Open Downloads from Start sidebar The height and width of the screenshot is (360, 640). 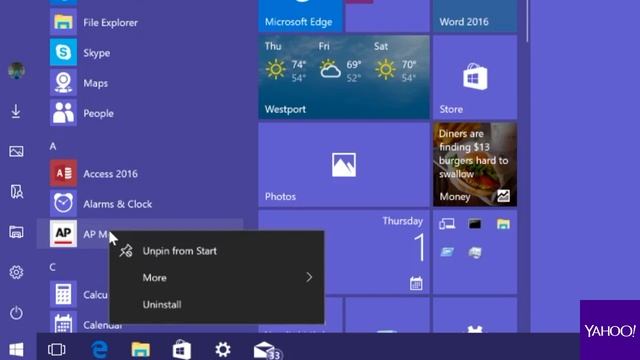(16, 111)
